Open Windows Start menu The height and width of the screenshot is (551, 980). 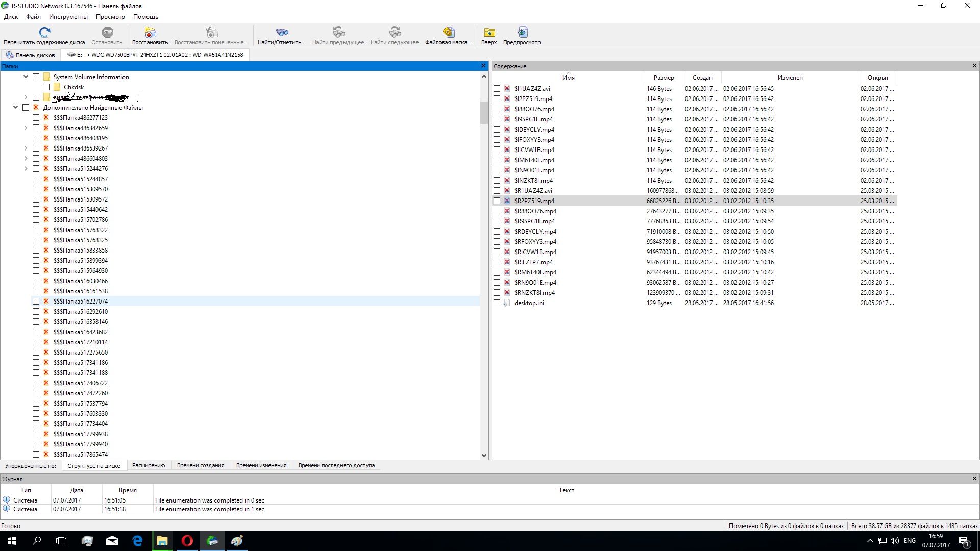[12, 541]
